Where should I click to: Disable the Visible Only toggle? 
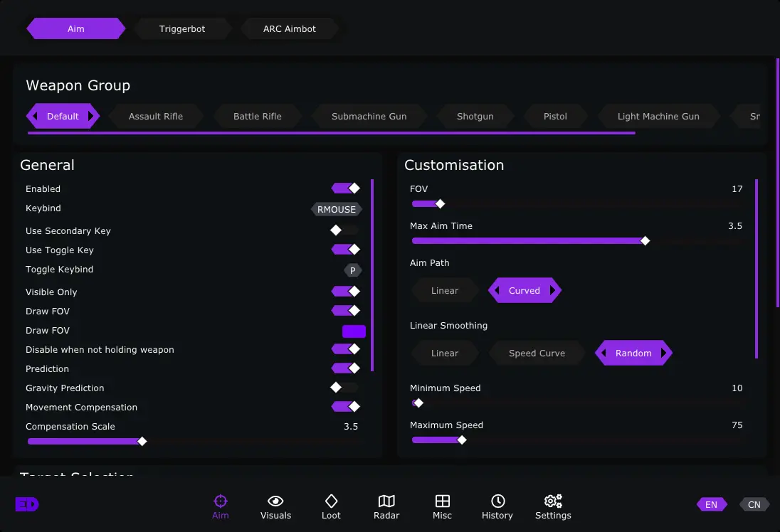345,292
